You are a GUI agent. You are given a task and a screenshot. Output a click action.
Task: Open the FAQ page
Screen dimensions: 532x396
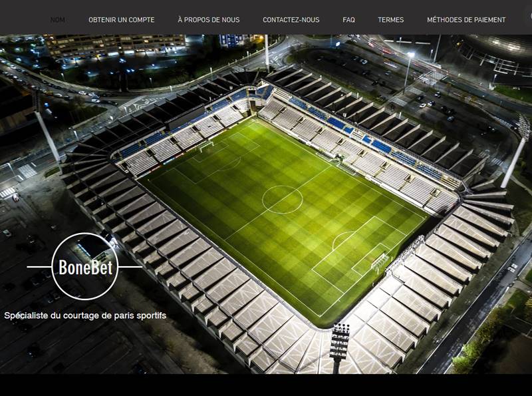point(348,20)
